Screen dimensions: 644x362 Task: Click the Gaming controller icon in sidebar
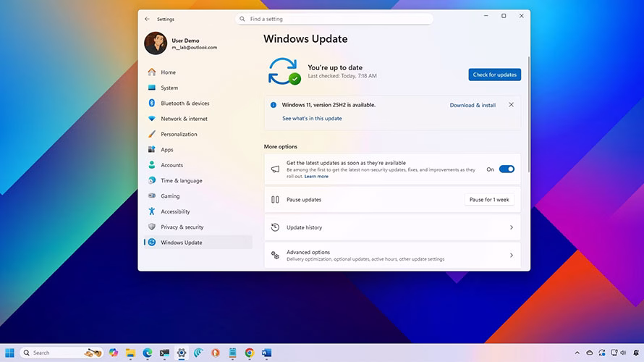152,196
